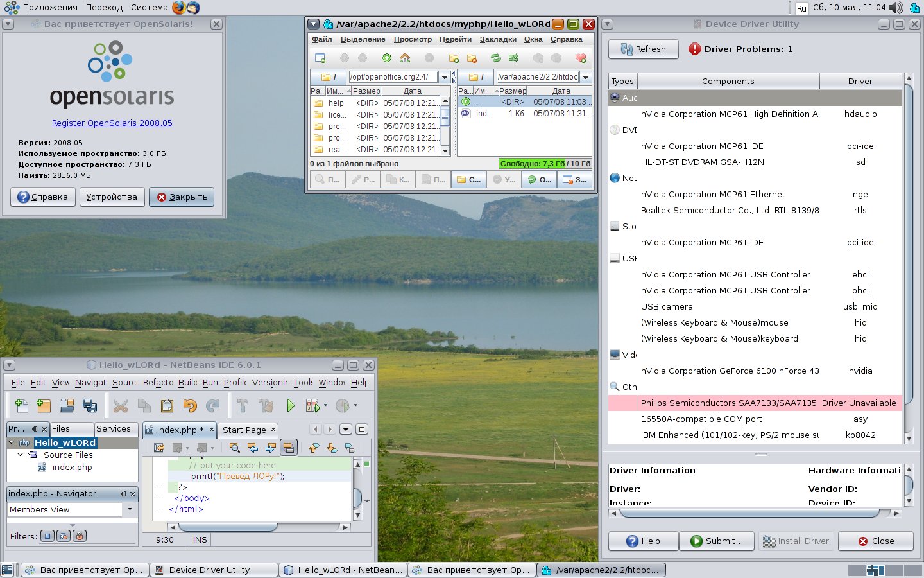Click Ru keyboard layout indicator
This screenshot has height=578, width=924.
[x=801, y=8]
